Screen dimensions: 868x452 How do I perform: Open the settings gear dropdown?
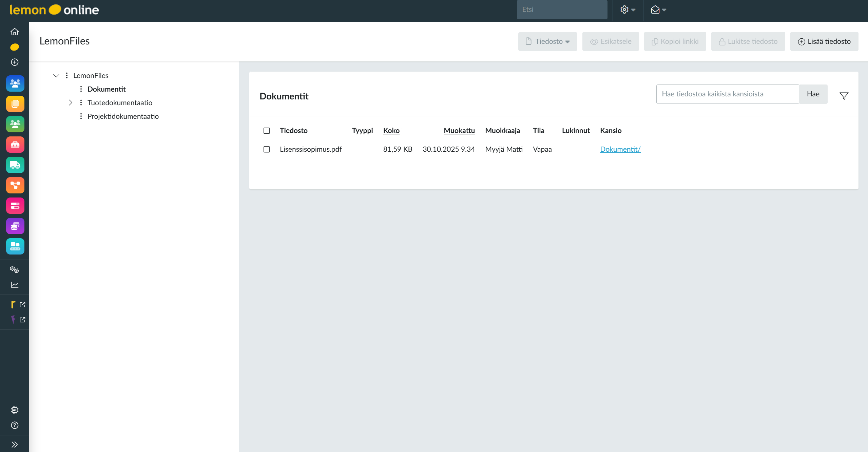(x=628, y=10)
